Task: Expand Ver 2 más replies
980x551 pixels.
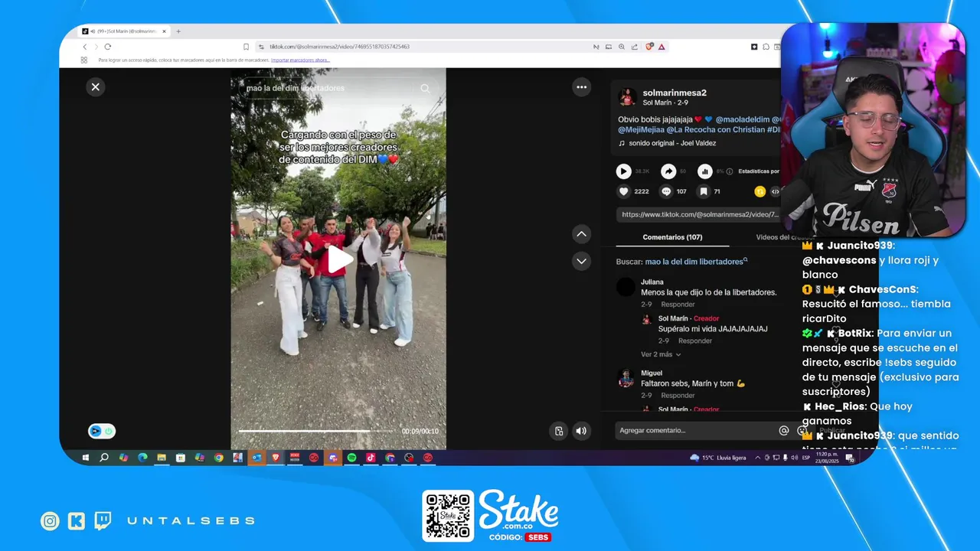Action: pyautogui.click(x=660, y=354)
